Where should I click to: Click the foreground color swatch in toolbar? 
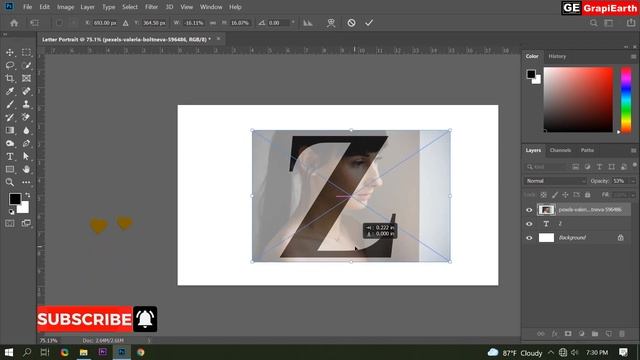pos(15,199)
